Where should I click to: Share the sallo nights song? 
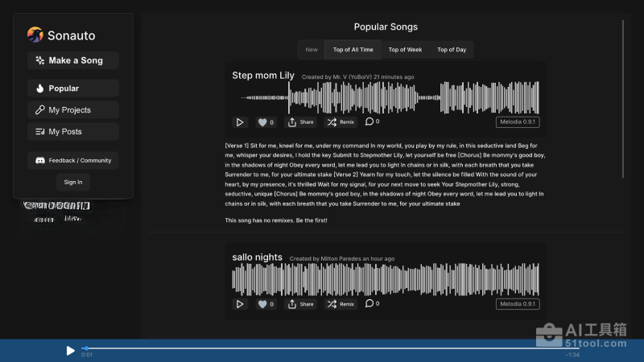click(x=301, y=304)
